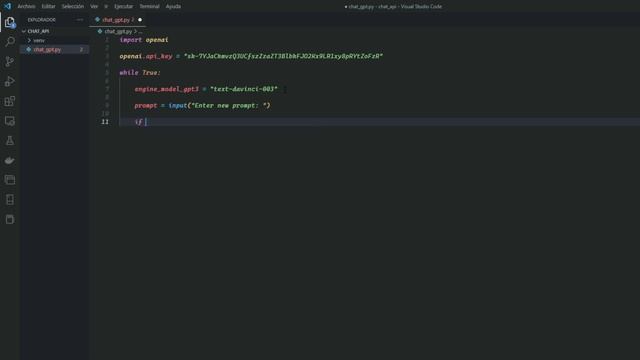Open the Ayuda menu
This screenshot has width=640, height=360.
coord(173,7)
